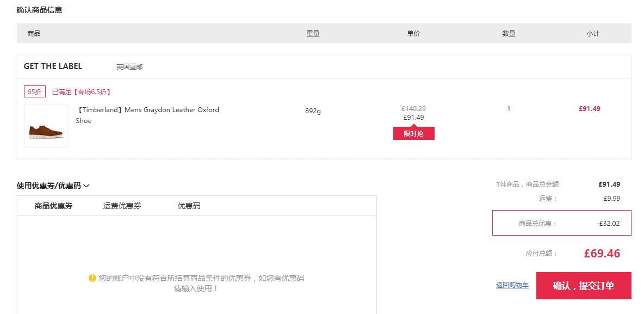The width and height of the screenshot is (644, 314).
Task: Collapse the 使用优惠券/优惠码 chevron arrow
Action: (86, 186)
